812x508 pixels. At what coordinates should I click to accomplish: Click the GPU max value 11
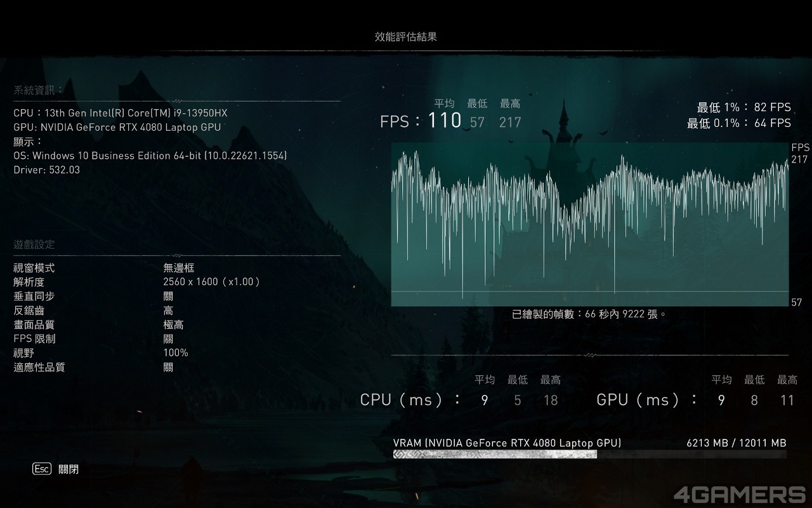pyautogui.click(x=787, y=400)
